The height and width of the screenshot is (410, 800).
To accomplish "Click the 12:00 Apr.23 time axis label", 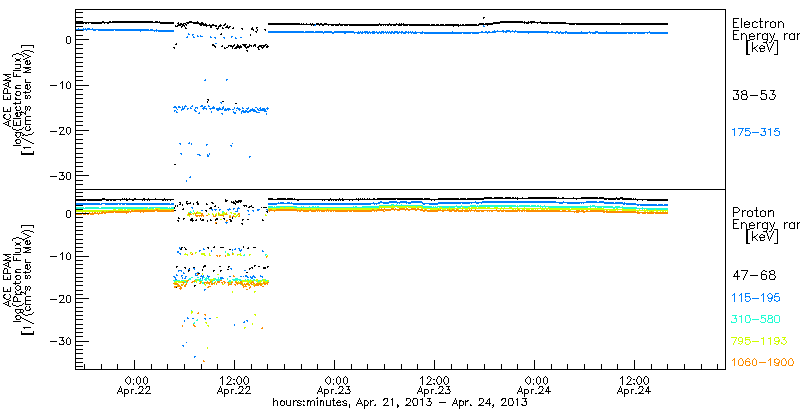I will point(434,386).
